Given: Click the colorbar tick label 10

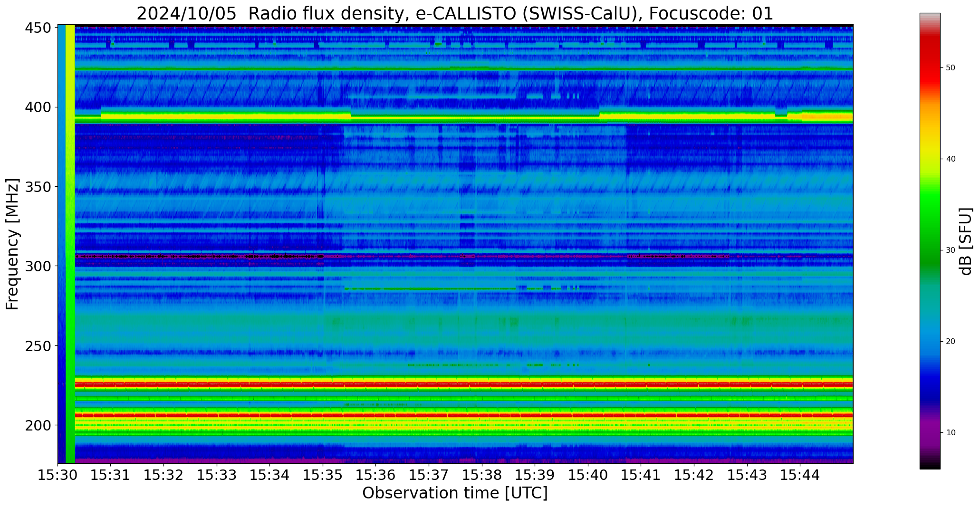Looking at the screenshot, I should (951, 433).
